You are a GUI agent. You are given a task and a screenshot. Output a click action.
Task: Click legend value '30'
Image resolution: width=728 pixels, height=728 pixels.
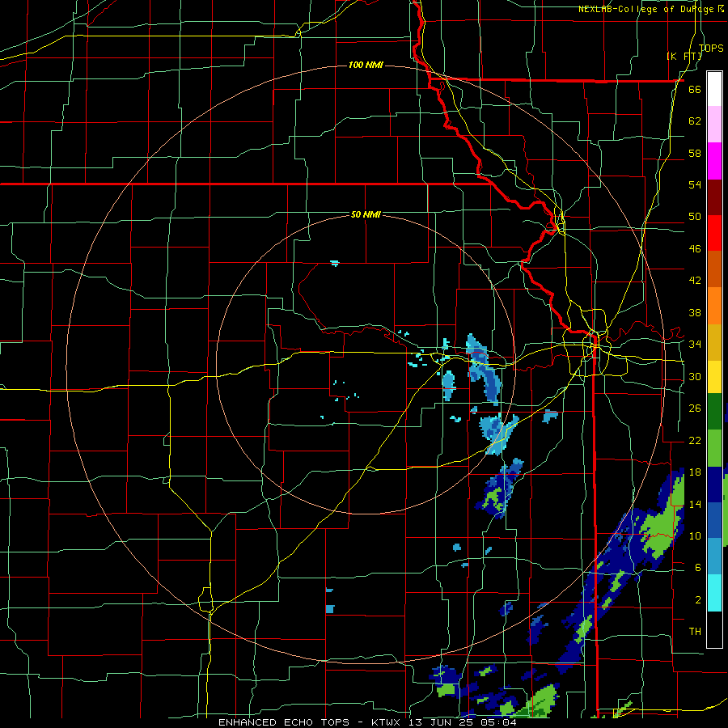[x=695, y=376]
